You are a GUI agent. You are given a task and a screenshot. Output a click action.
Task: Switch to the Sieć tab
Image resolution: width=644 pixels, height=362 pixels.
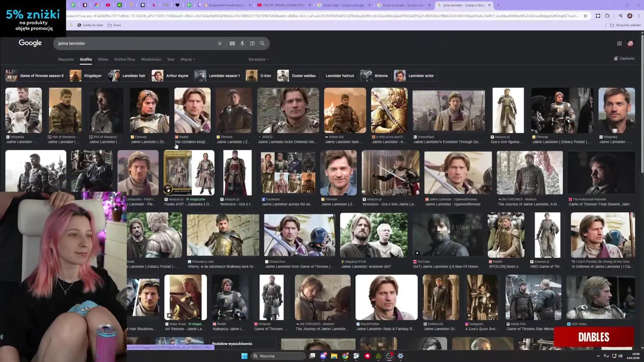coord(171,59)
